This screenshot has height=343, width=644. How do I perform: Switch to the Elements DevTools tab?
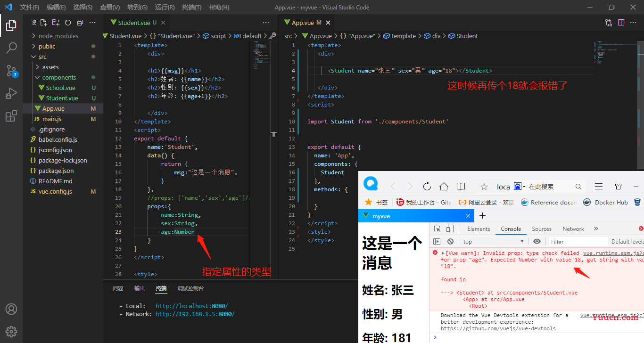479,229
